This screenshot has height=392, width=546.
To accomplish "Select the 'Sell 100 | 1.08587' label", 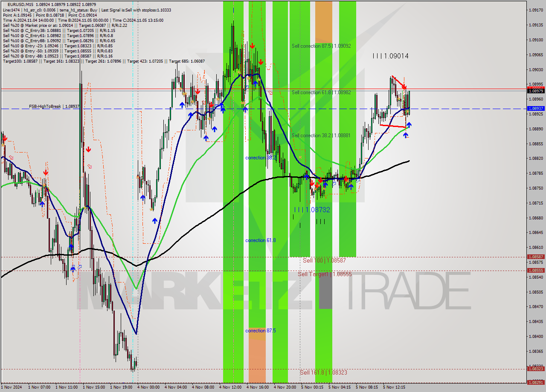I will click(x=324, y=260).
